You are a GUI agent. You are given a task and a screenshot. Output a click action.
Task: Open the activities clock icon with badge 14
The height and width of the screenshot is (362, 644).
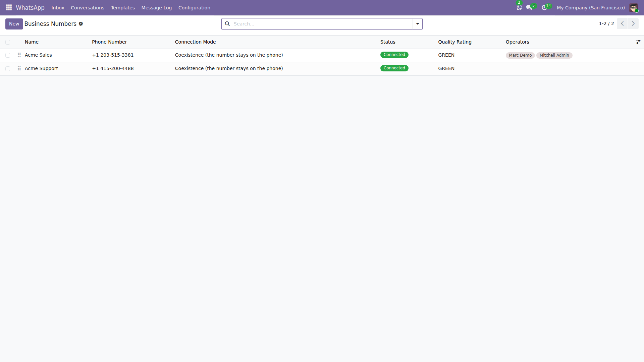click(544, 7)
